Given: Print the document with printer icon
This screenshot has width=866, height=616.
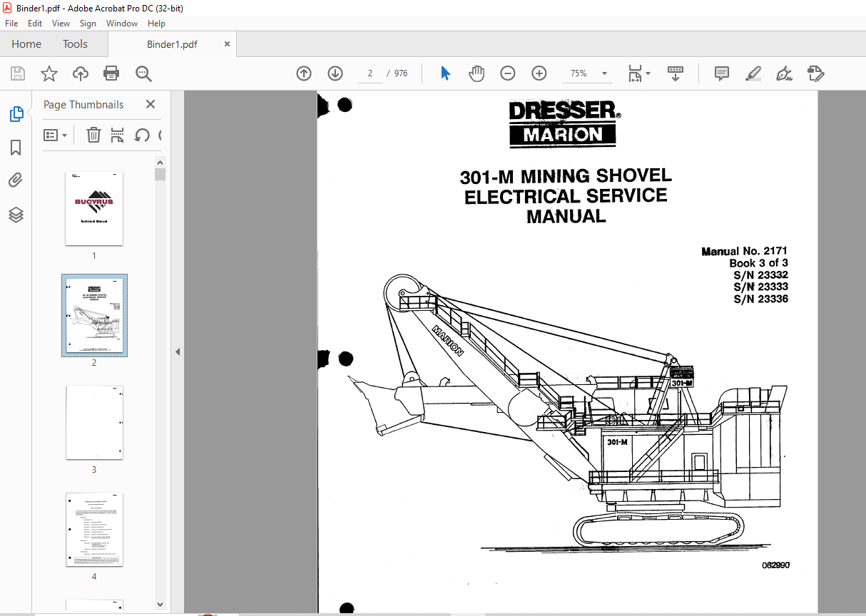Looking at the screenshot, I should click(111, 73).
